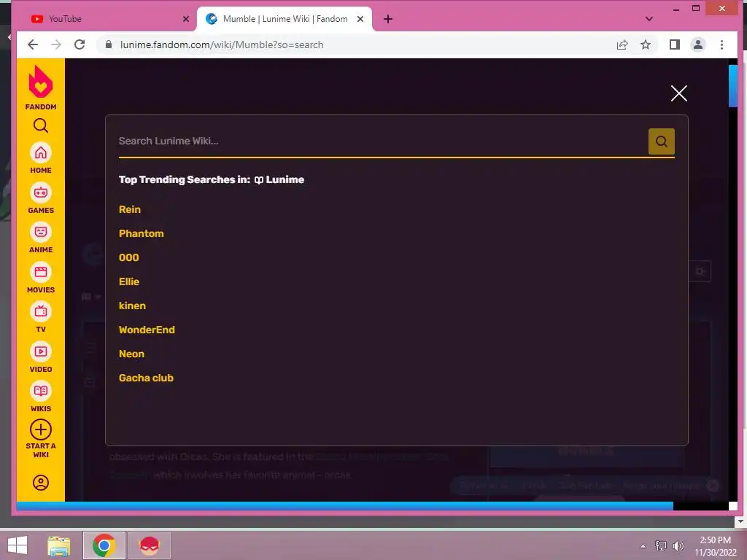Close the search overlay with X
Image resolution: width=747 pixels, height=560 pixels.
pos(678,93)
